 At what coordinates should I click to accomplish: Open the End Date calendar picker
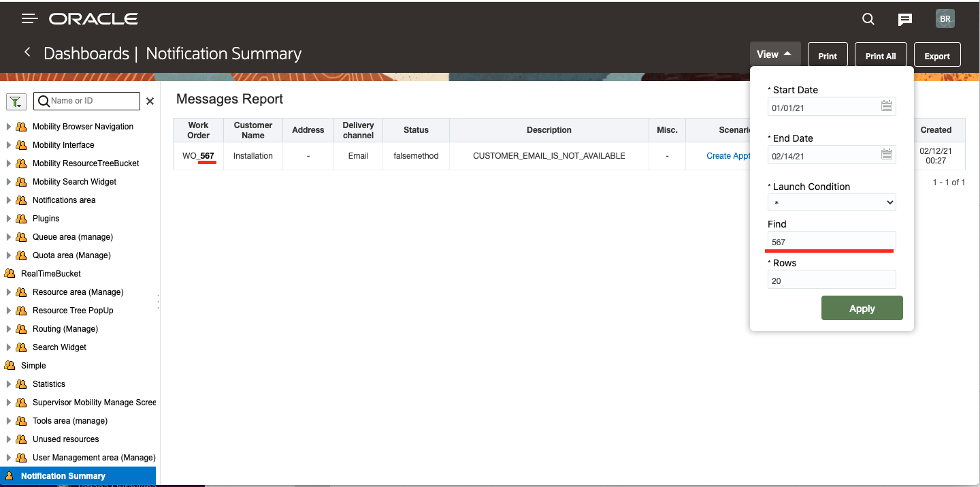pos(886,155)
